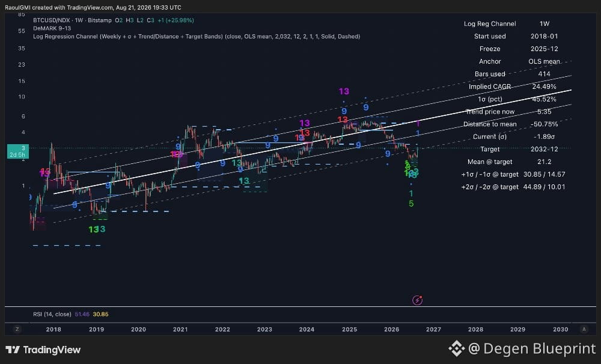Click the current price label showing 2d 5h
Image resolution: width=601 pixels, height=364 pixels.
pyautogui.click(x=17, y=151)
